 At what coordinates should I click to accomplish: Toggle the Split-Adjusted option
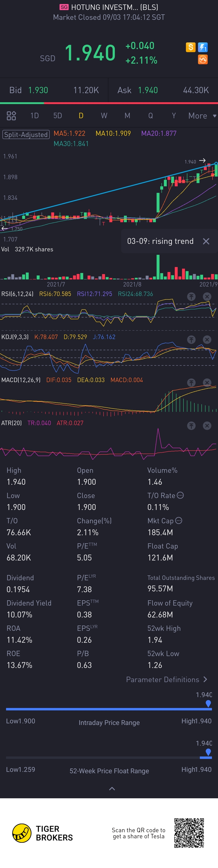26,134
